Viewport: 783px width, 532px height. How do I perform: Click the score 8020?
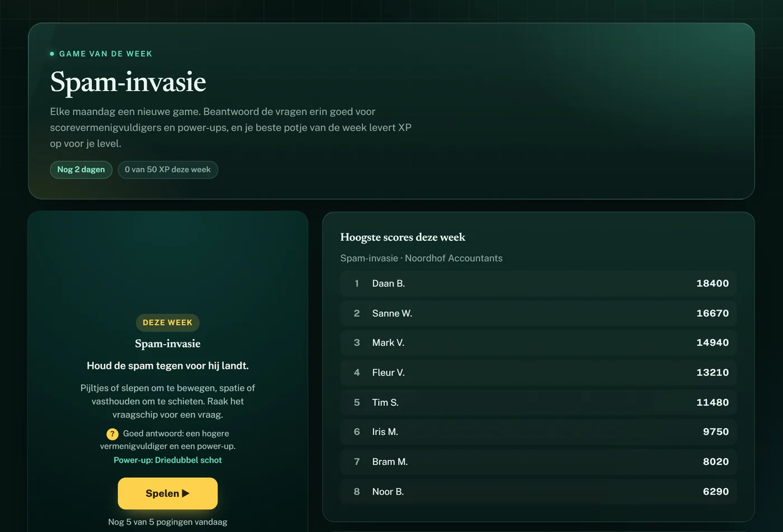(716, 462)
